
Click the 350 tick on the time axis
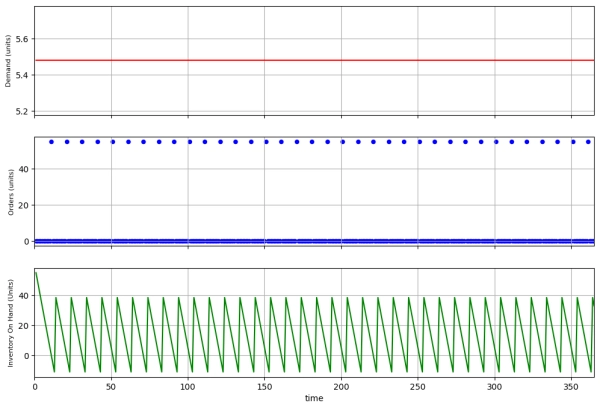[x=571, y=386]
